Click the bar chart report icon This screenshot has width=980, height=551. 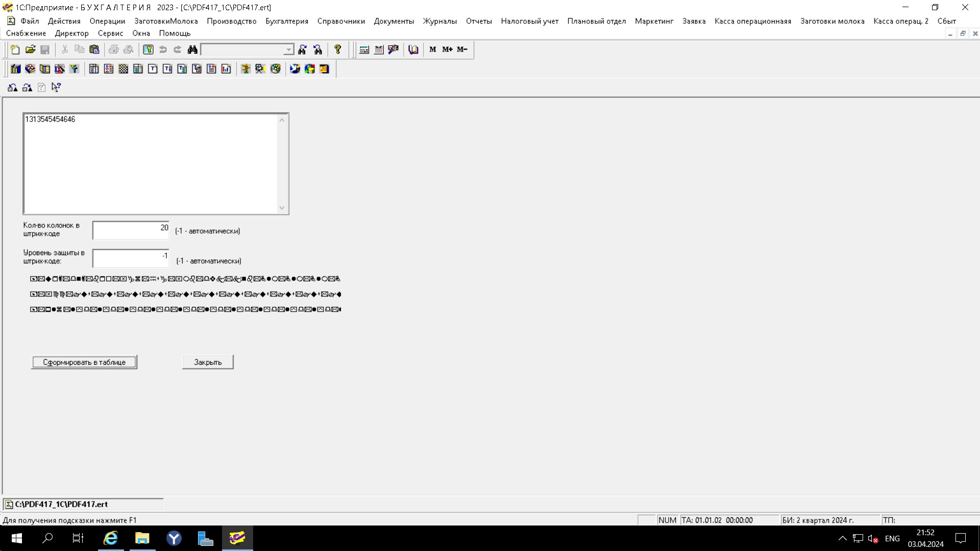(226, 69)
